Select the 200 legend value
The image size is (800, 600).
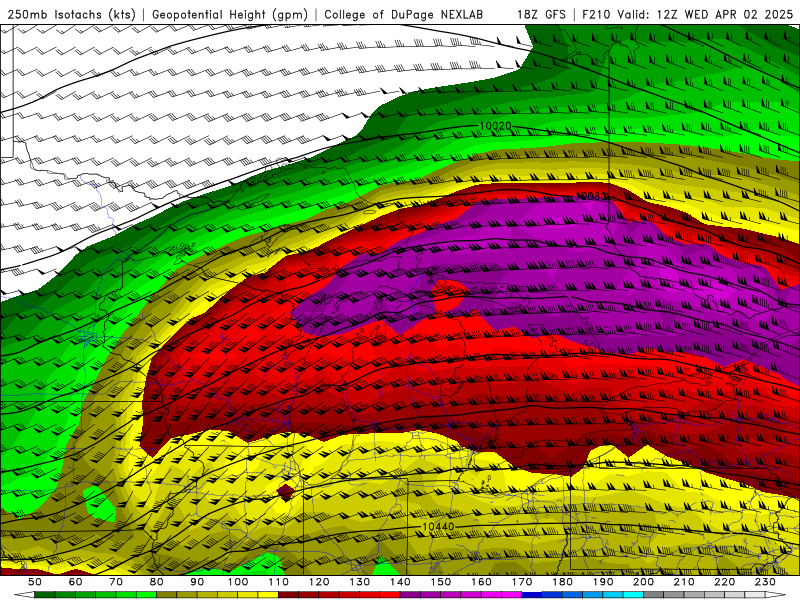click(x=643, y=582)
